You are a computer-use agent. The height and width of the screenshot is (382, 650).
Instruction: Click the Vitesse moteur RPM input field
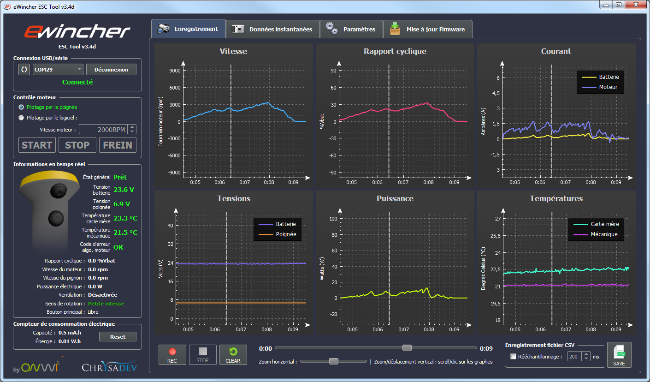104,129
